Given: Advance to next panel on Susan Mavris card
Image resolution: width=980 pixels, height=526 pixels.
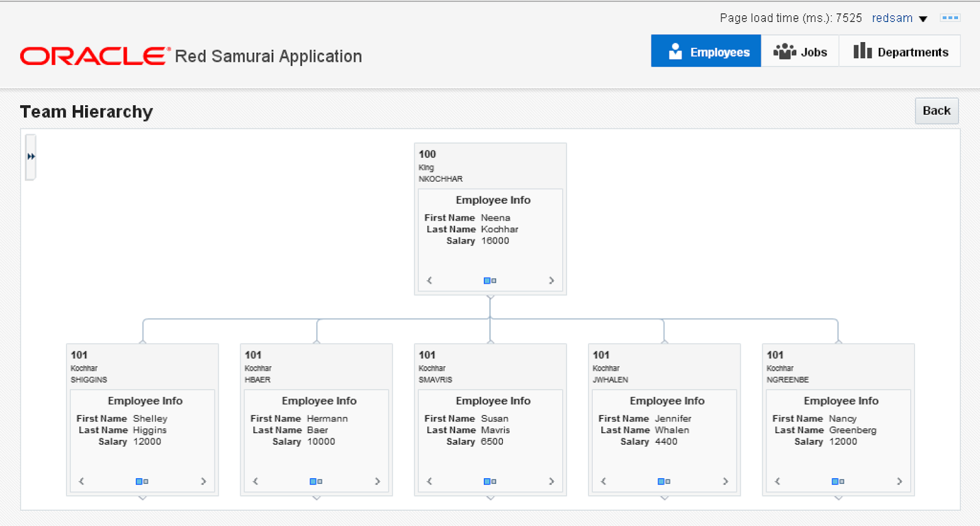Looking at the screenshot, I should (551, 481).
